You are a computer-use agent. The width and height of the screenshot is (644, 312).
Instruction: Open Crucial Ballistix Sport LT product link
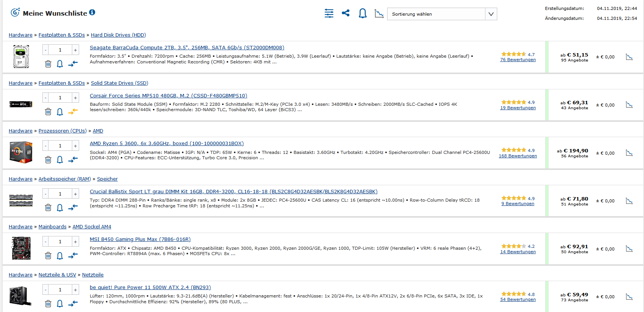234,192
